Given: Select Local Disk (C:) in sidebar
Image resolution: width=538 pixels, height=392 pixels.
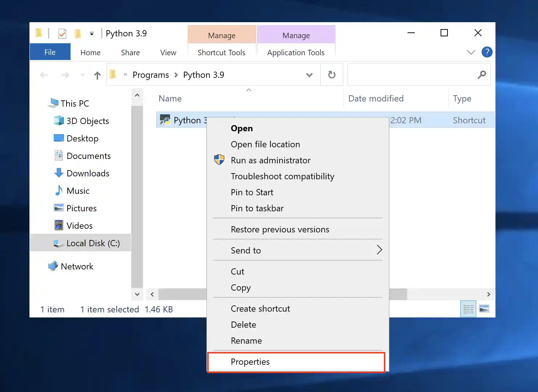Looking at the screenshot, I should [x=93, y=243].
